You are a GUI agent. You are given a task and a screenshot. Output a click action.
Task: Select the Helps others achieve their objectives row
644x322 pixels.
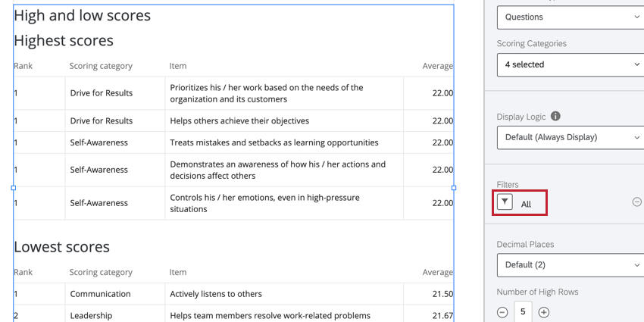pos(239,120)
